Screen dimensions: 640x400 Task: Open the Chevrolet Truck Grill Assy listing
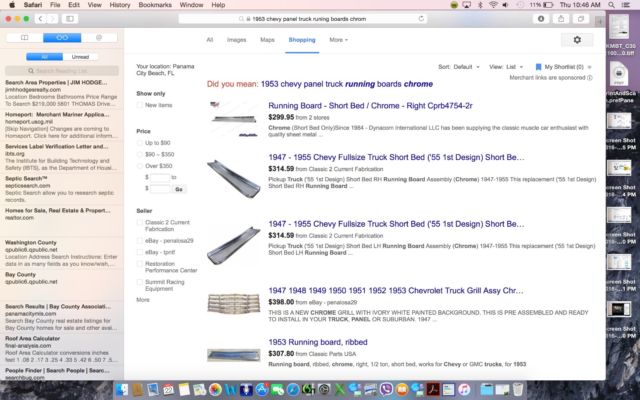click(396, 291)
